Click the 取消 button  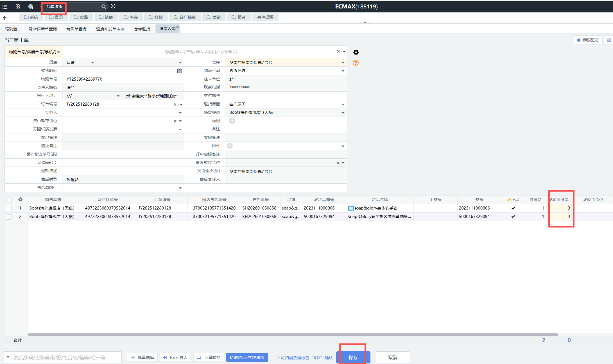coord(393,358)
